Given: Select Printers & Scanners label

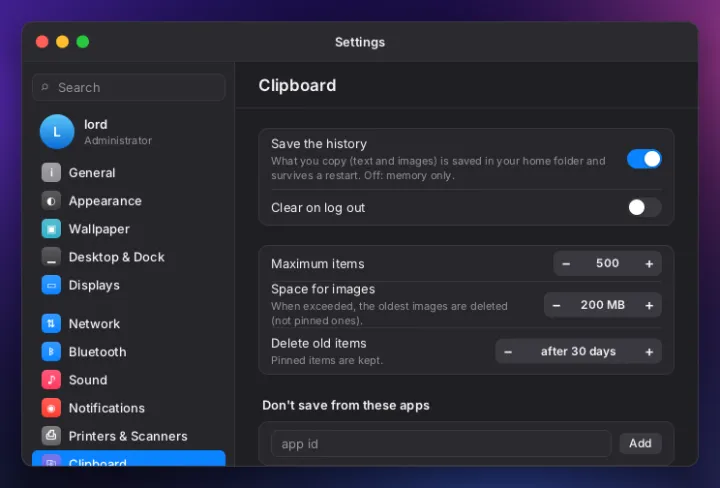Looking at the screenshot, I should pyautogui.click(x=128, y=436).
